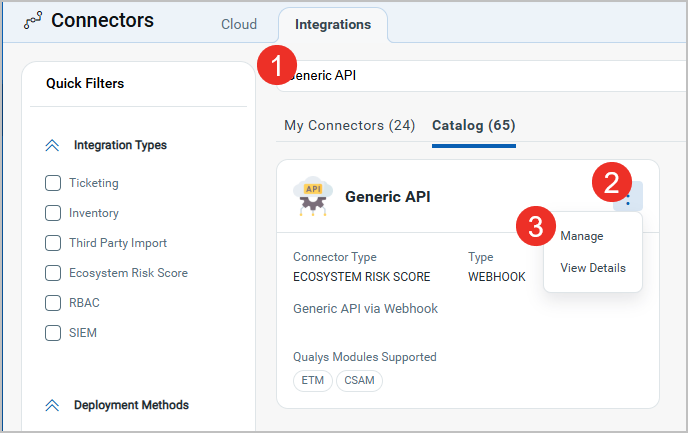Enable the SIEM filter checkbox
This screenshot has height=433, width=688.
(x=54, y=333)
